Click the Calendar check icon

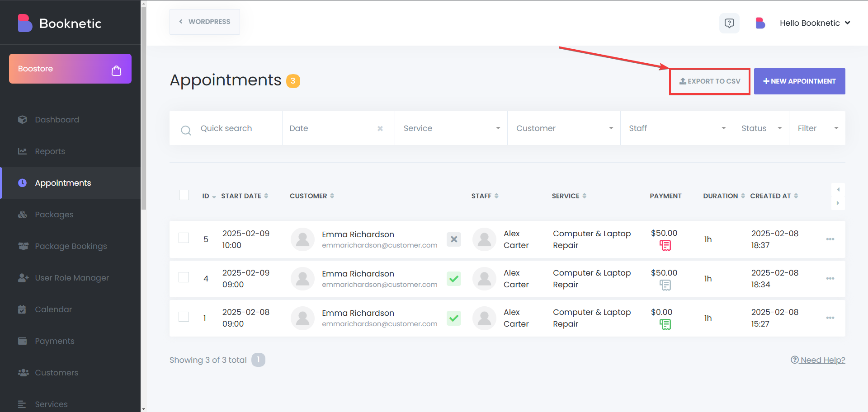point(22,309)
